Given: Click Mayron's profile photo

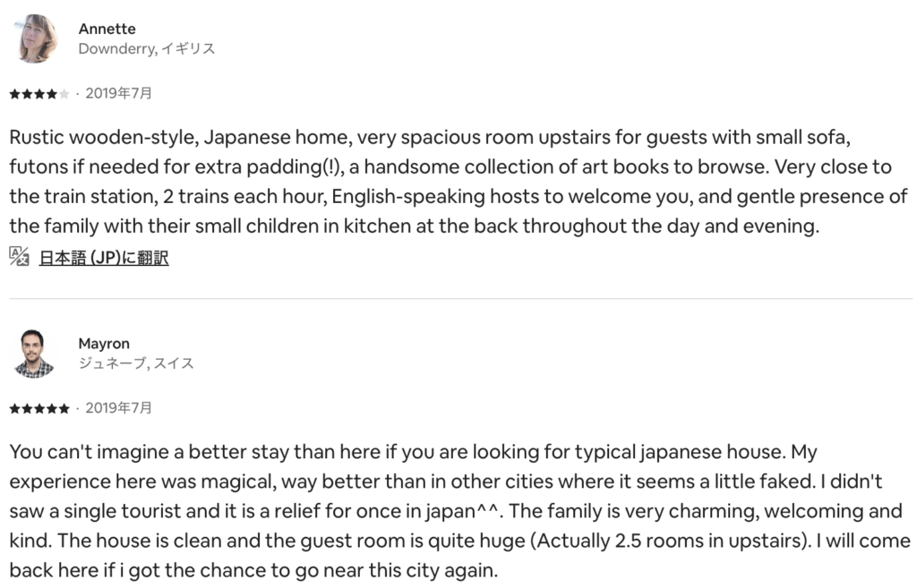Looking at the screenshot, I should pos(36,354).
